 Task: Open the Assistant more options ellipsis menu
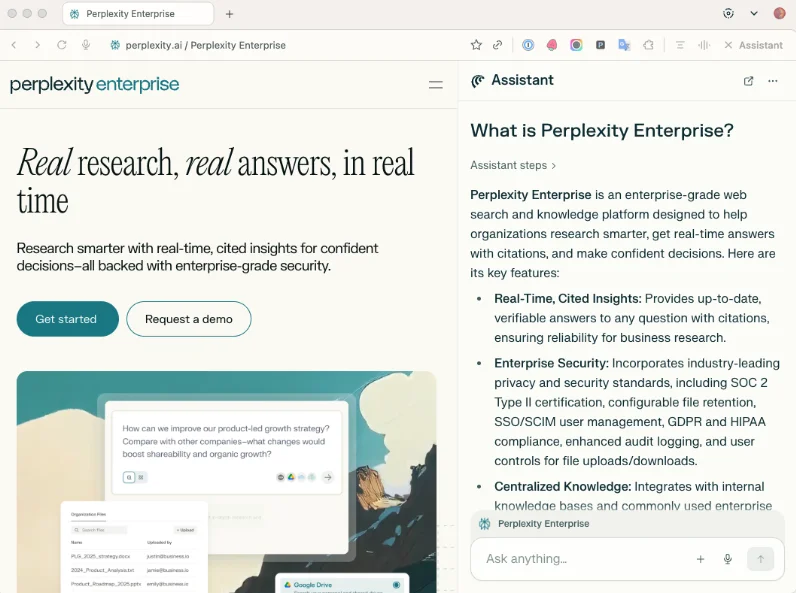tap(773, 81)
